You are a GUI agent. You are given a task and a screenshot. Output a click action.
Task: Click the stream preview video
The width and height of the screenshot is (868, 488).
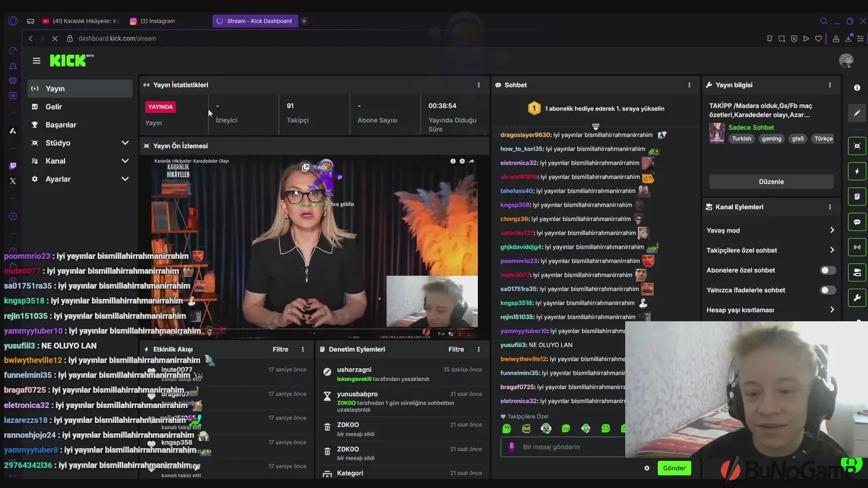tap(315, 247)
